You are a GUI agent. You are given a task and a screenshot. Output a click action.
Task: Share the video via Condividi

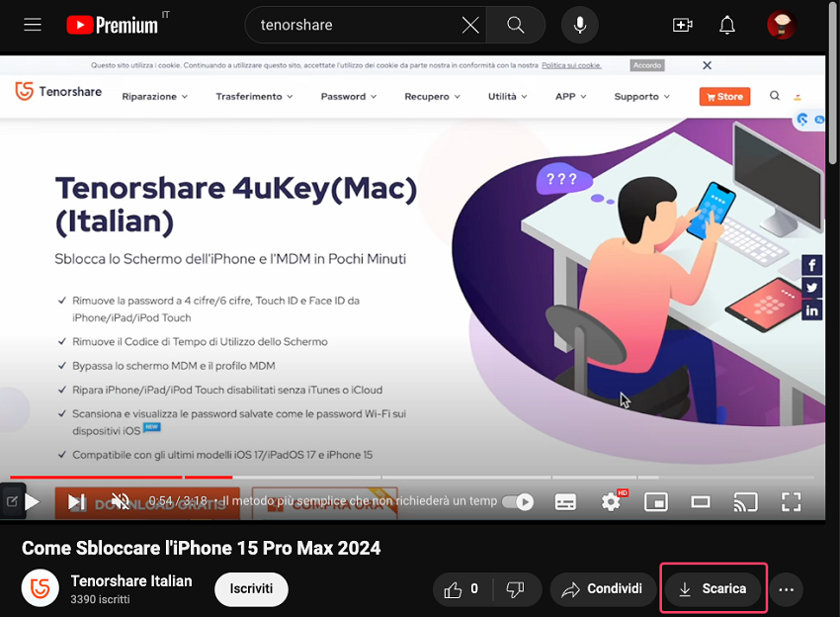pos(603,589)
